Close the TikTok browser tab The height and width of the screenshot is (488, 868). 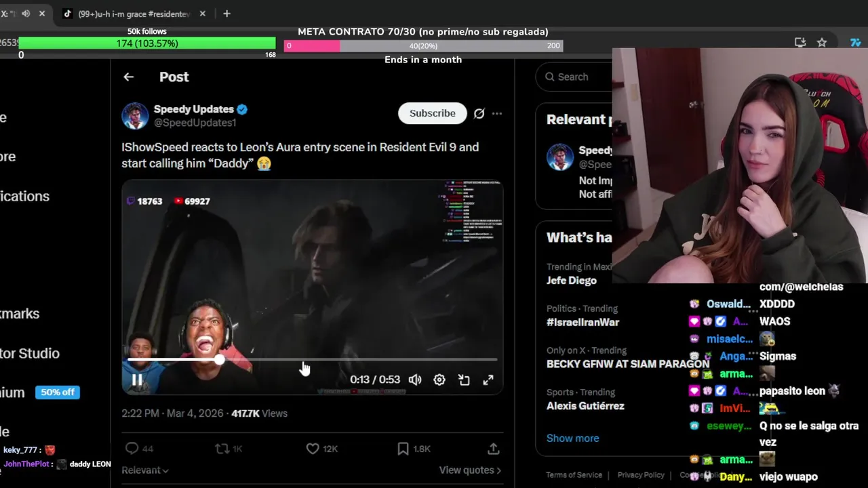(202, 14)
